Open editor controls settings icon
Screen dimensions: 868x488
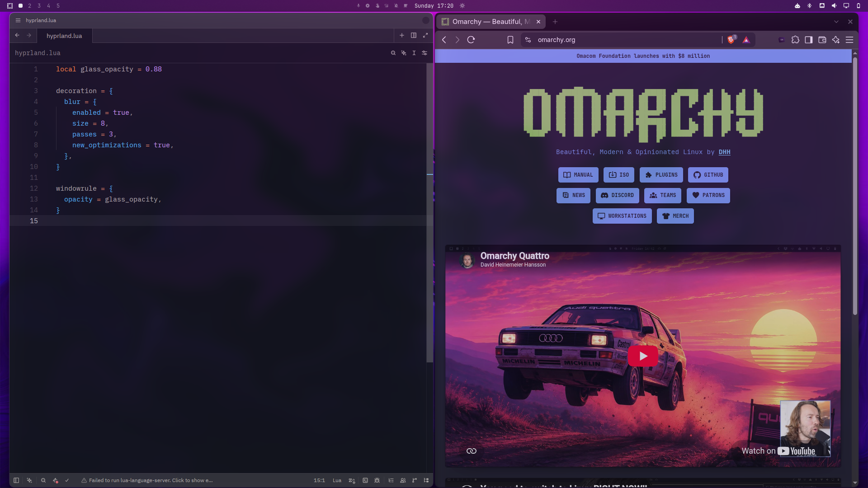point(425,53)
